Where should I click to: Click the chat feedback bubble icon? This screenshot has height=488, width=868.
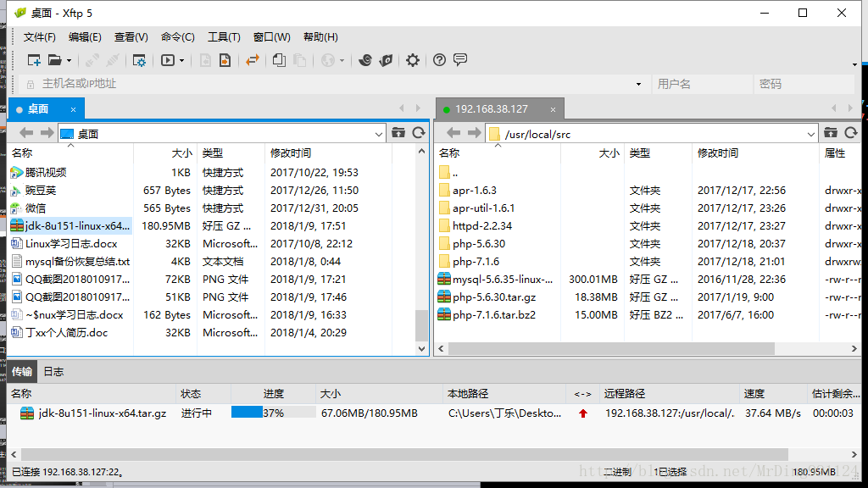point(460,60)
